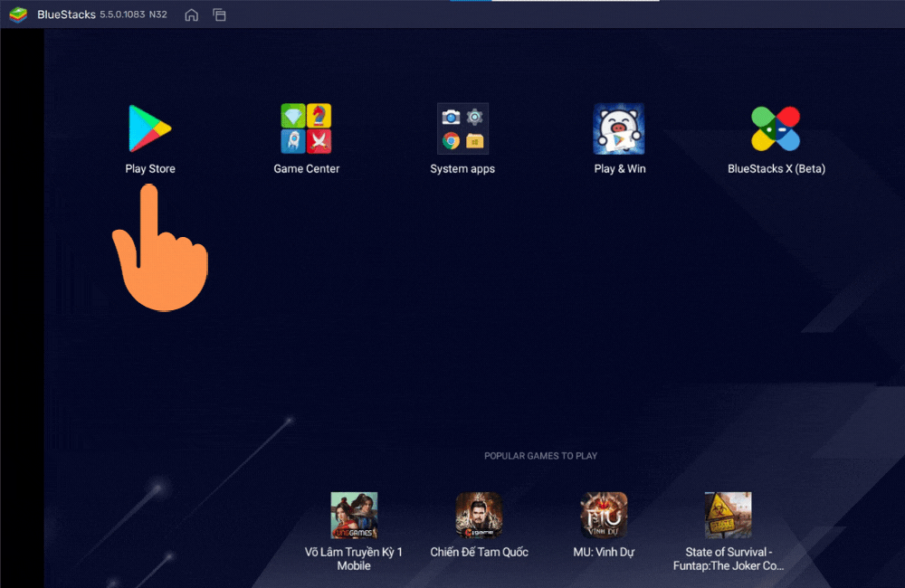Open MU: Vinh Dự game thumbnail
Screen dimensions: 905x588
(603, 516)
